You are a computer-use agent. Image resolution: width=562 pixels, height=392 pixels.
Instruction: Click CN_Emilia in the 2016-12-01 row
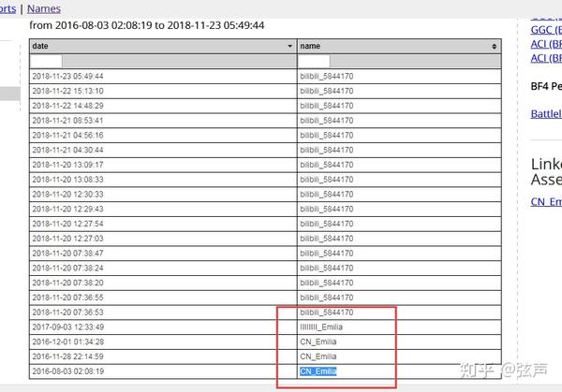pyautogui.click(x=399, y=341)
